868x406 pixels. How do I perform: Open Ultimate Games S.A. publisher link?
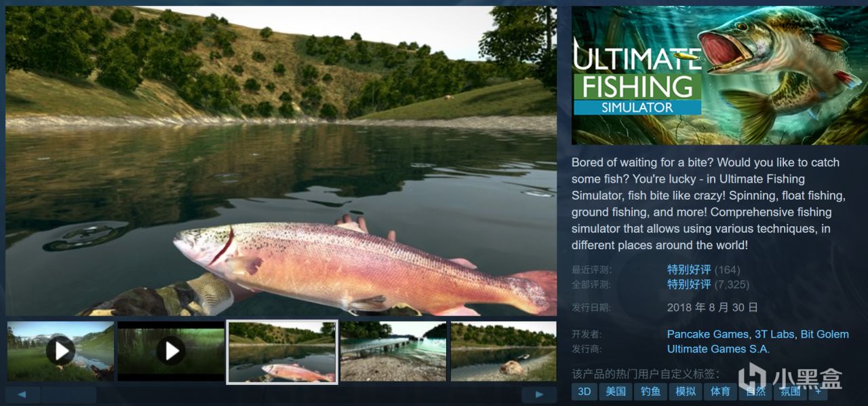(718, 349)
